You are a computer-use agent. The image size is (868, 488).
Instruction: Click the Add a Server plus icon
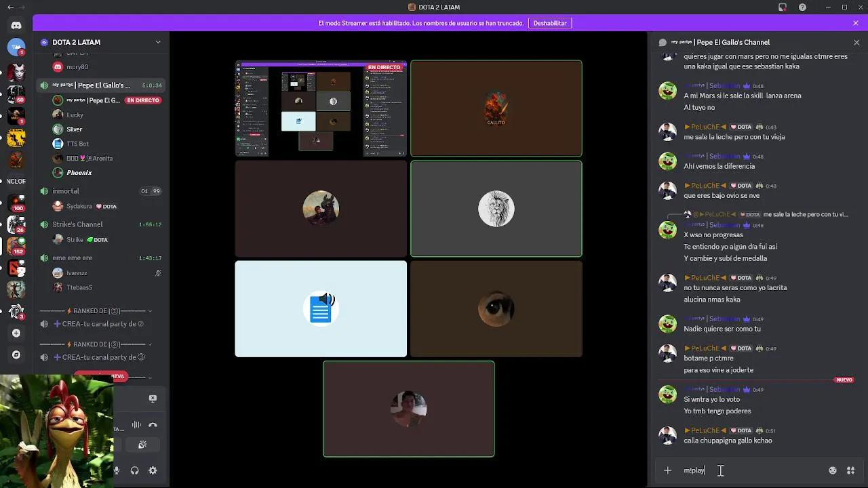pyautogui.click(x=16, y=333)
